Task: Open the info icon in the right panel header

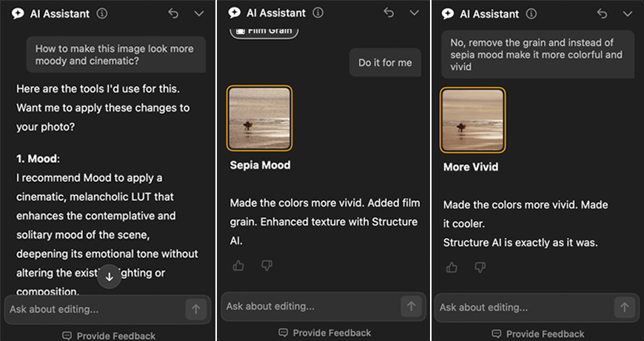Action: tap(531, 13)
